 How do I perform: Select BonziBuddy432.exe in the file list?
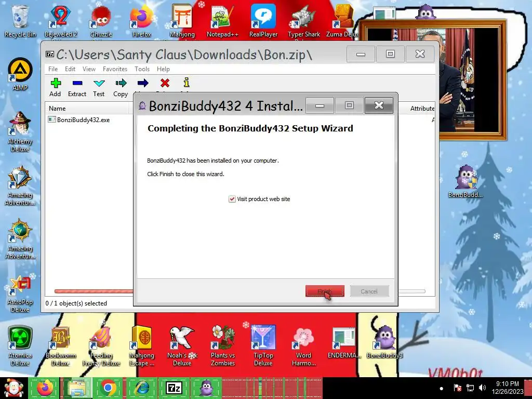[x=79, y=119]
